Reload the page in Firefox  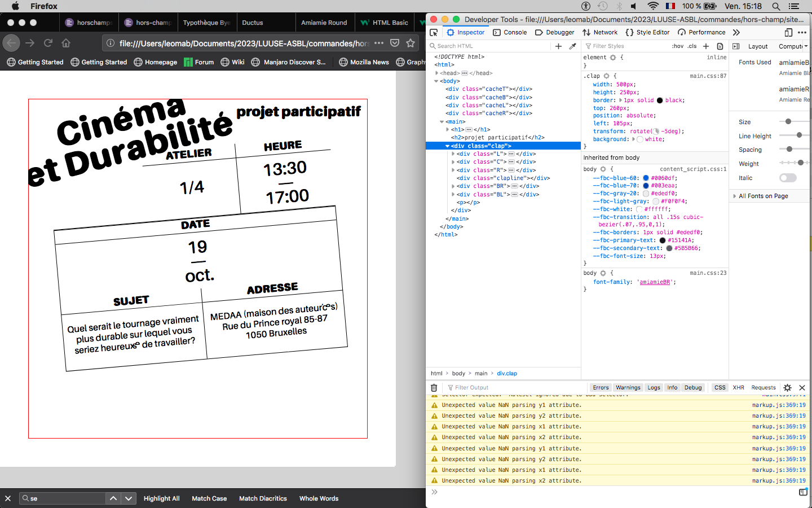(48, 43)
